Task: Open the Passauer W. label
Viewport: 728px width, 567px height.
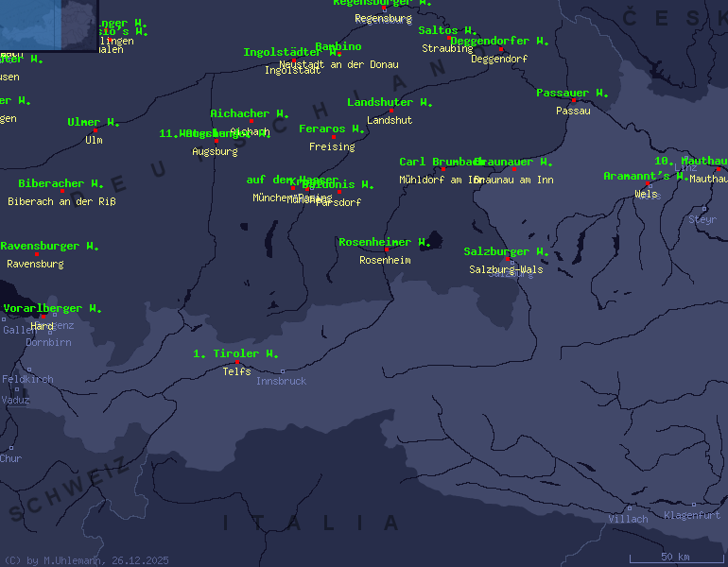Action: coord(572,93)
